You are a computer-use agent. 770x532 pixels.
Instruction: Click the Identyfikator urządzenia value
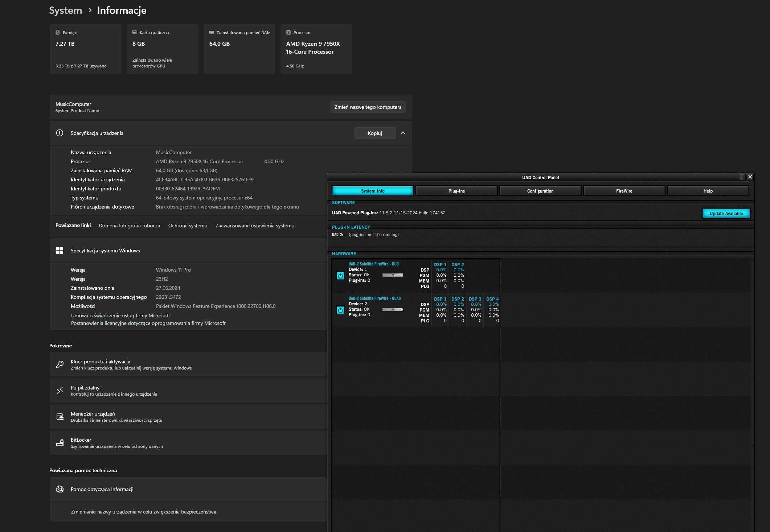click(205, 180)
